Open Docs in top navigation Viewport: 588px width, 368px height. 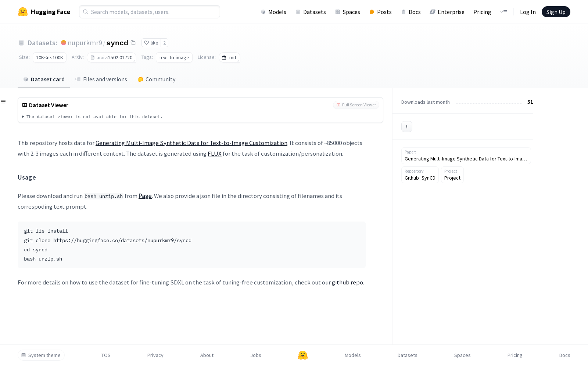point(411,12)
